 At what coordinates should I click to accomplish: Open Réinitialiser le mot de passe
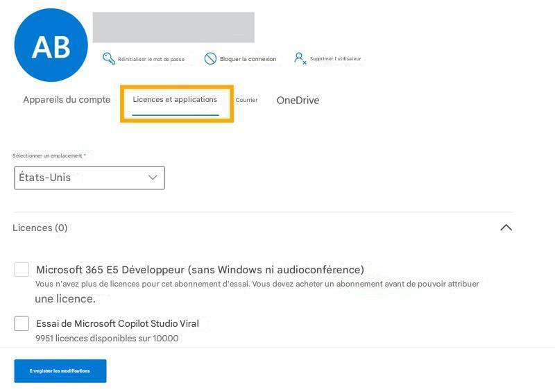pos(151,59)
